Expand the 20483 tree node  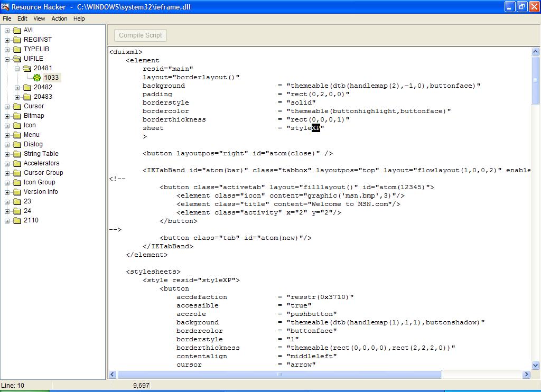point(17,97)
